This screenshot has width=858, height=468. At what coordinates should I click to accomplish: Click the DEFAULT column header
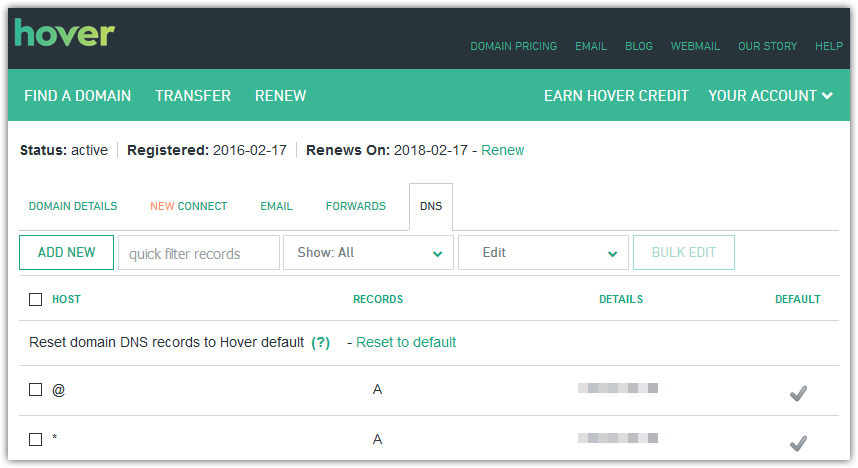tap(798, 299)
